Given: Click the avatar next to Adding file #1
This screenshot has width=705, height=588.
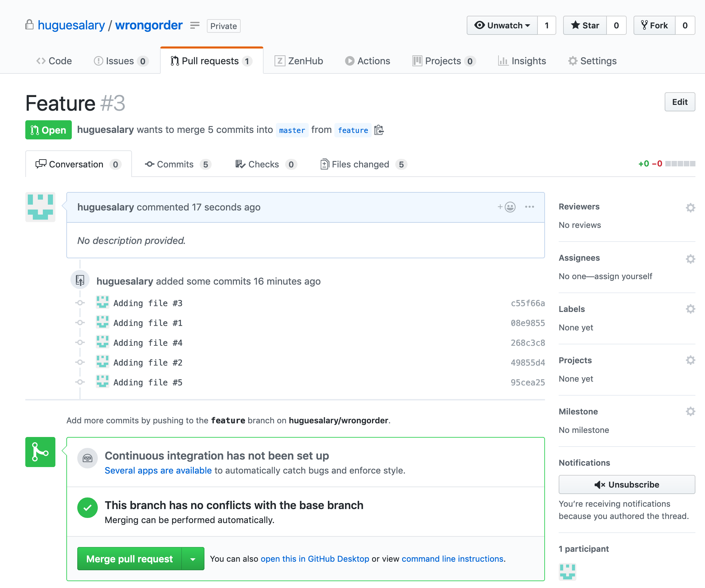Looking at the screenshot, I should [x=102, y=322].
